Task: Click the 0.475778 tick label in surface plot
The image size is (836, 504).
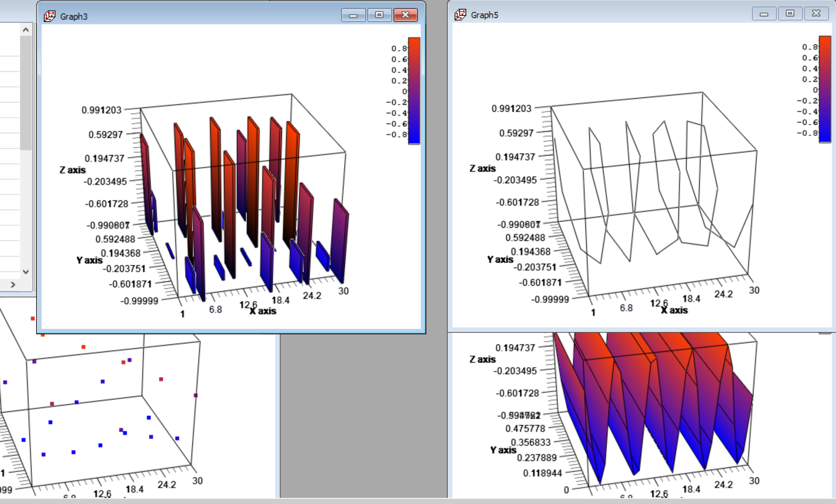Action: (525, 429)
